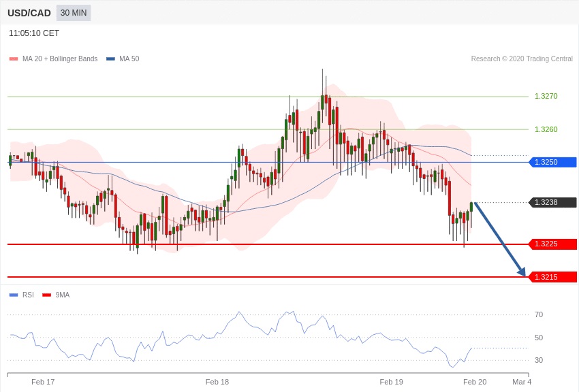The height and width of the screenshot is (392, 579).
Task: Toggle the MA 50 legend label
Action: point(129,59)
